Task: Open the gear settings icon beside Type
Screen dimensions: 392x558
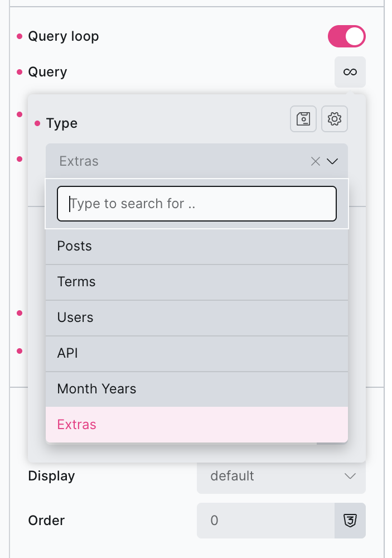Action: [335, 119]
